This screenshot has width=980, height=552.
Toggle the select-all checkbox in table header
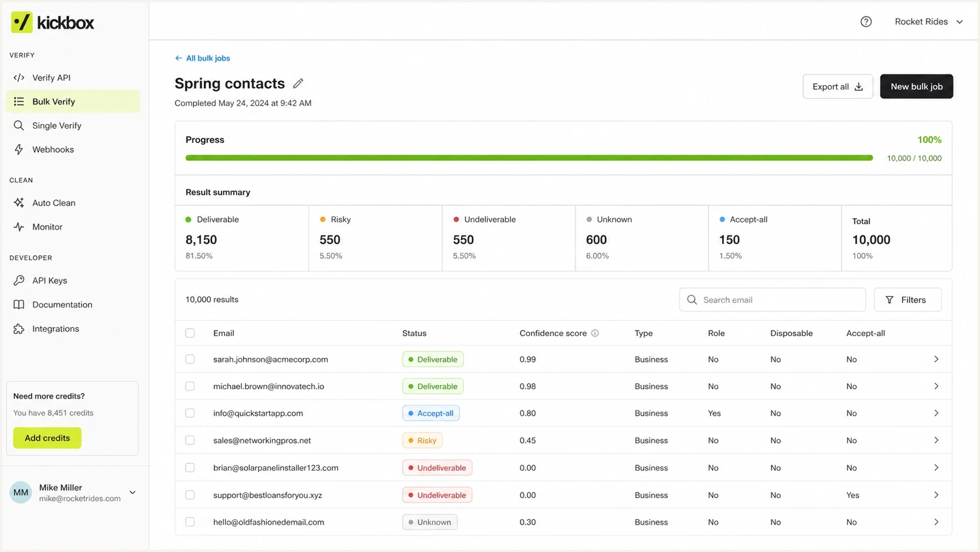(190, 333)
